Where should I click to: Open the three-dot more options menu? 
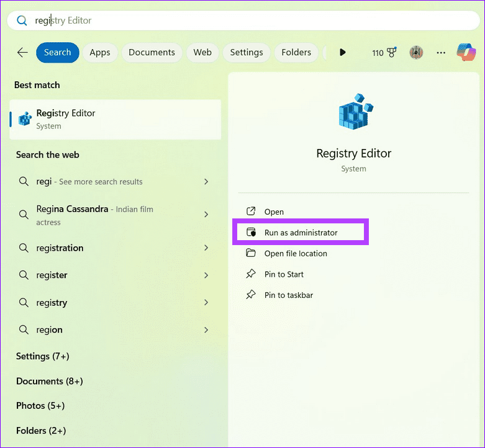pyautogui.click(x=441, y=53)
